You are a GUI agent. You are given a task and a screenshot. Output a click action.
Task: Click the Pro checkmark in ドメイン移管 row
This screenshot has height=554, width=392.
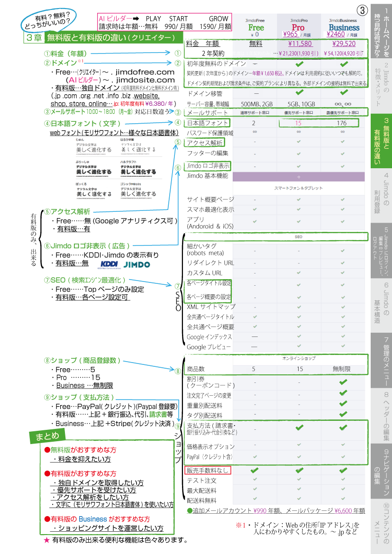pyautogui.click(x=299, y=92)
